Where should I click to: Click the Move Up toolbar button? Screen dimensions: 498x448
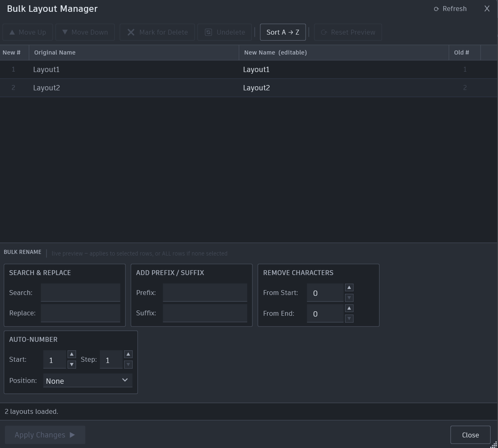click(28, 32)
